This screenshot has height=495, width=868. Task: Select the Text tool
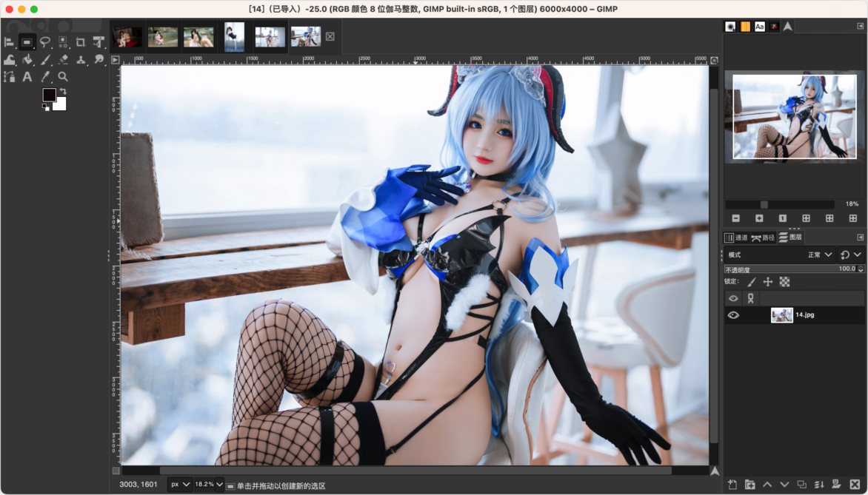[27, 77]
